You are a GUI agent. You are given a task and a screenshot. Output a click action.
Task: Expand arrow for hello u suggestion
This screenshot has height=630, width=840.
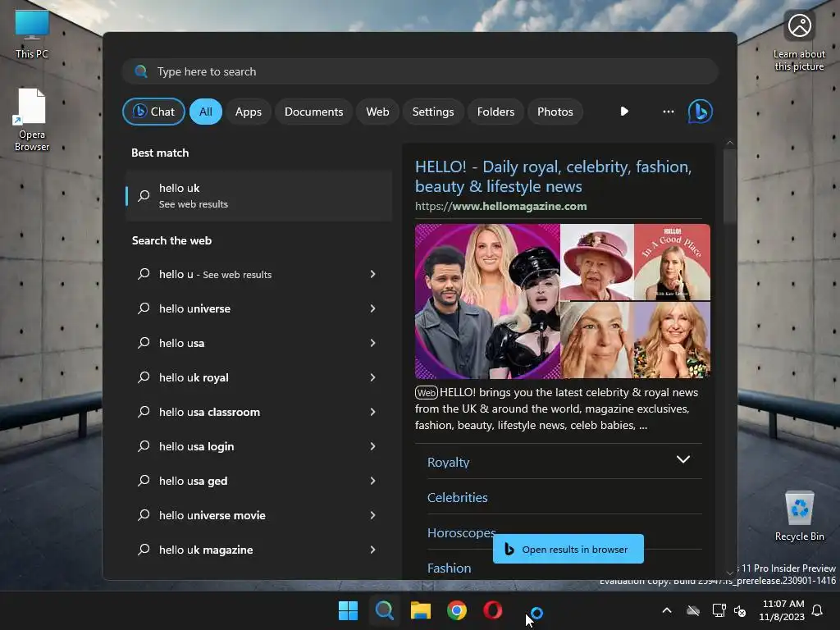pyautogui.click(x=372, y=274)
